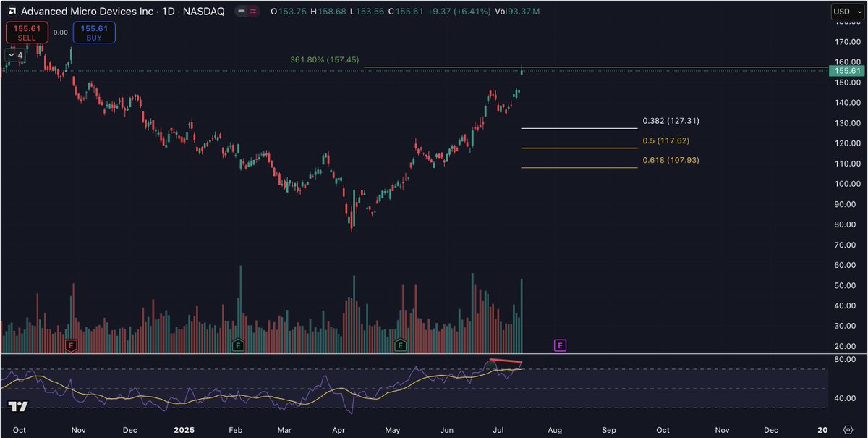Click the pink approximate-sign data icon
This screenshot has width=868, height=438.
[x=253, y=12]
